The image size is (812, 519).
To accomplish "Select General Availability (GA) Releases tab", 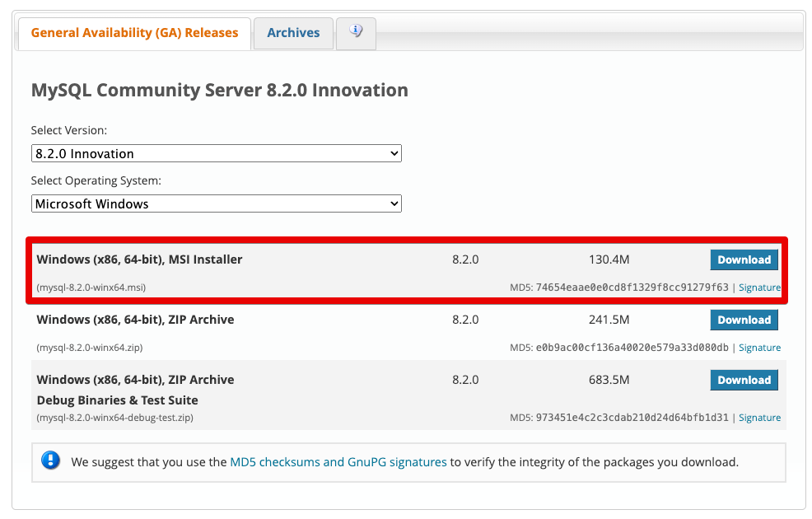I will point(134,33).
